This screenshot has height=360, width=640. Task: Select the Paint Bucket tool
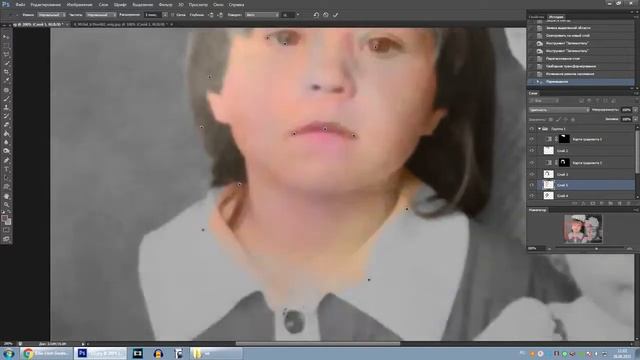[6, 134]
